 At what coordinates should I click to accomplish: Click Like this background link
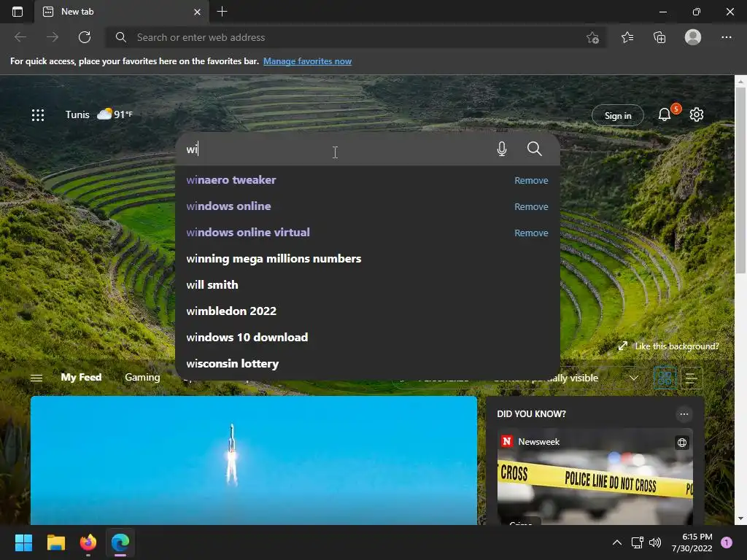click(x=676, y=346)
